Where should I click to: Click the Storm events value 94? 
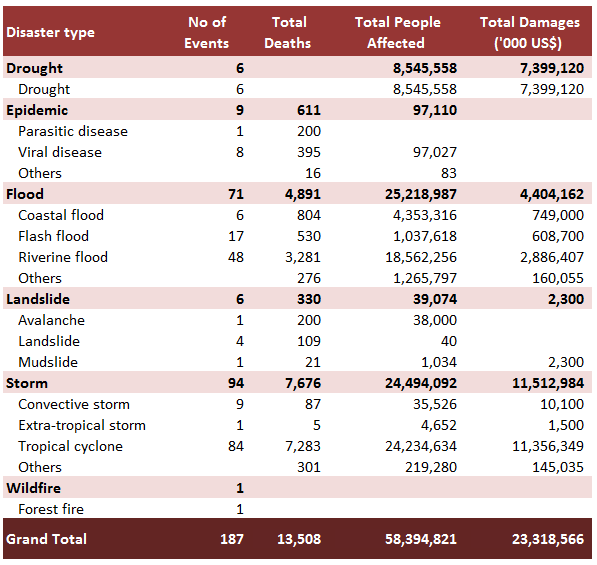pos(236,383)
